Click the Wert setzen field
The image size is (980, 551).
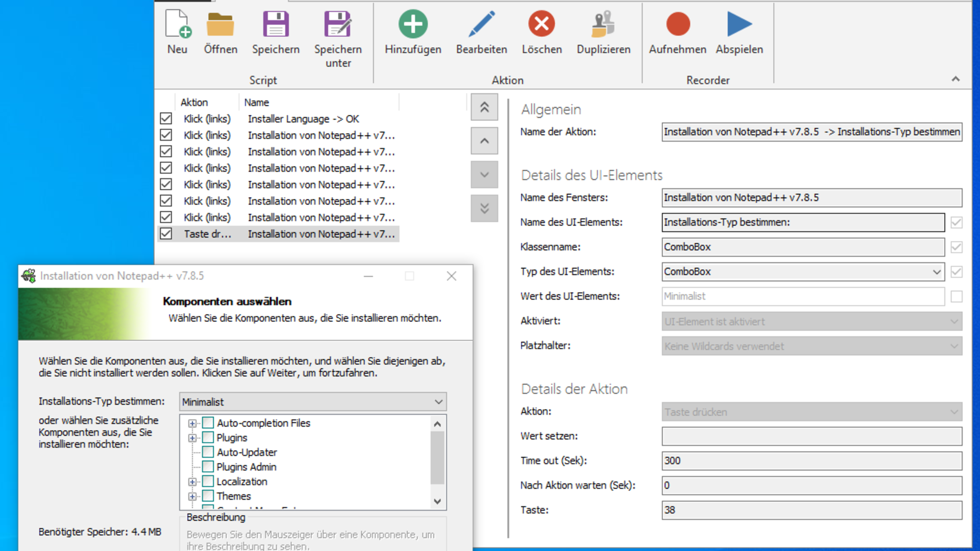point(812,436)
